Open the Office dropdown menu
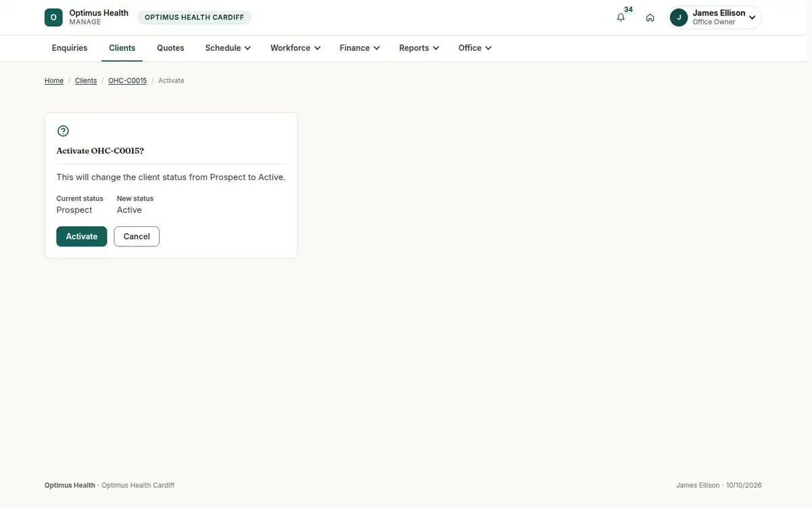The width and height of the screenshot is (812, 508). [x=474, y=48]
